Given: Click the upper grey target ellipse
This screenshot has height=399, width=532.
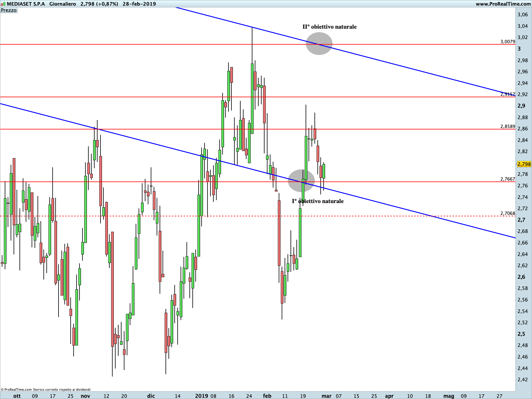Looking at the screenshot, I should point(319,43).
